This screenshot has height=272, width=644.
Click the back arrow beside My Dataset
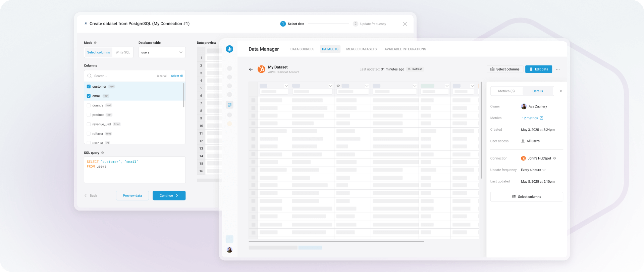tap(251, 70)
